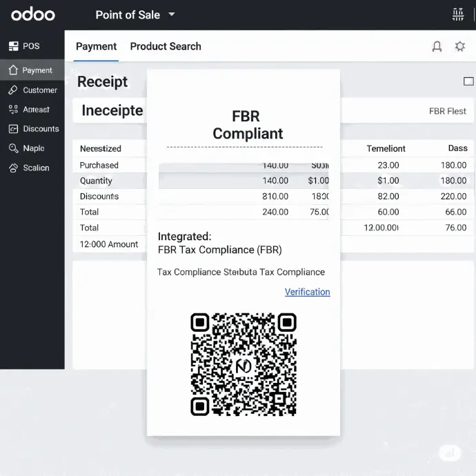Click the FBR Flest label

(448, 111)
